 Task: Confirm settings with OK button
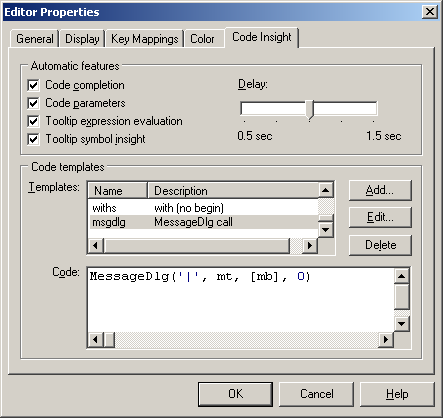(235, 394)
